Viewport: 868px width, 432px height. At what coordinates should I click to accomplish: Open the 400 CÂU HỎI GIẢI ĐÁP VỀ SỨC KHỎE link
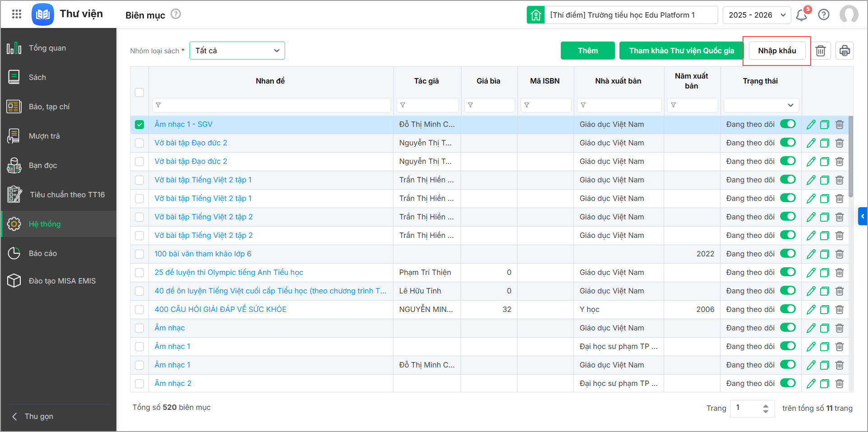coord(221,310)
